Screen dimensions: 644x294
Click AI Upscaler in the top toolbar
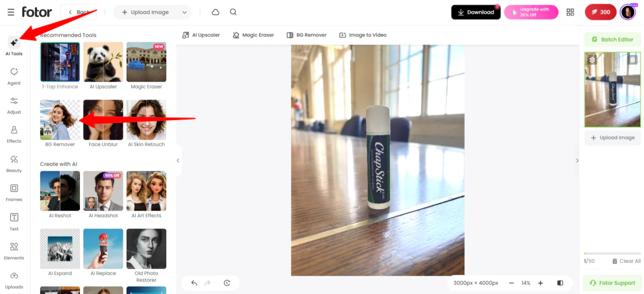(x=201, y=35)
